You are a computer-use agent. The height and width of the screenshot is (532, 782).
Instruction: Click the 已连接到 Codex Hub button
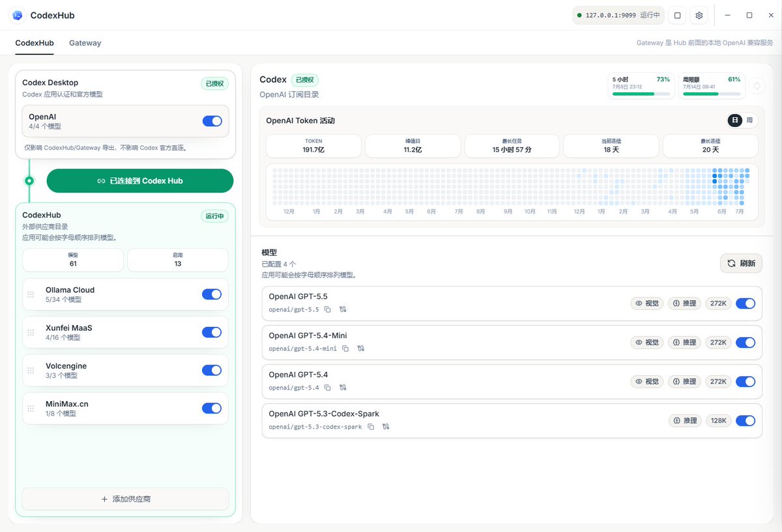pyautogui.click(x=140, y=181)
